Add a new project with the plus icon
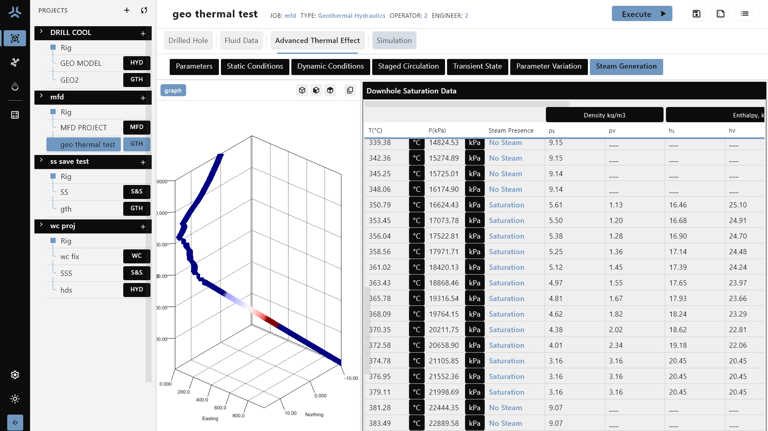Image resolution: width=768 pixels, height=431 pixels. pos(126,10)
